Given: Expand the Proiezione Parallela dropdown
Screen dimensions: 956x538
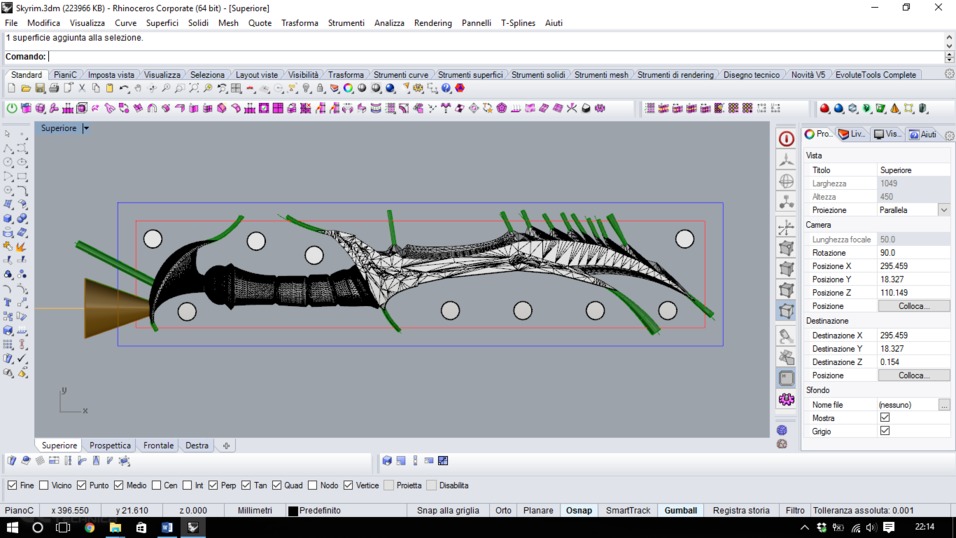Looking at the screenshot, I should pyautogui.click(x=944, y=210).
